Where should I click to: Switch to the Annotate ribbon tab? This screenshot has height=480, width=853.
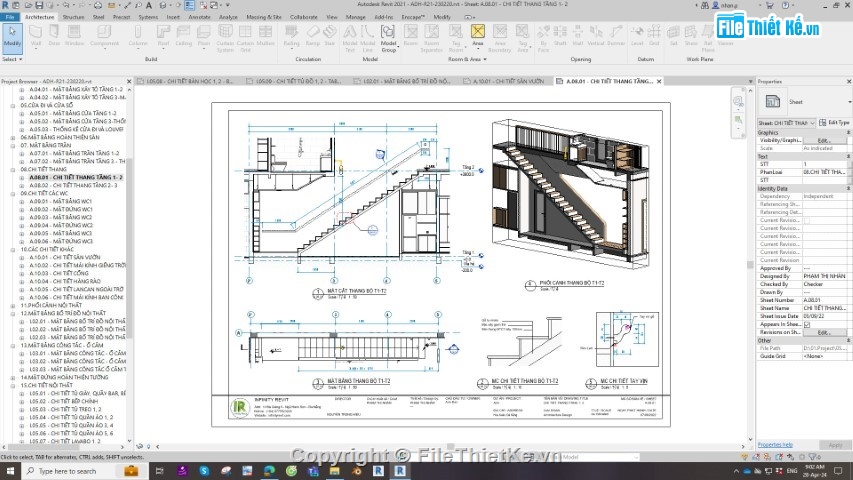(x=199, y=17)
